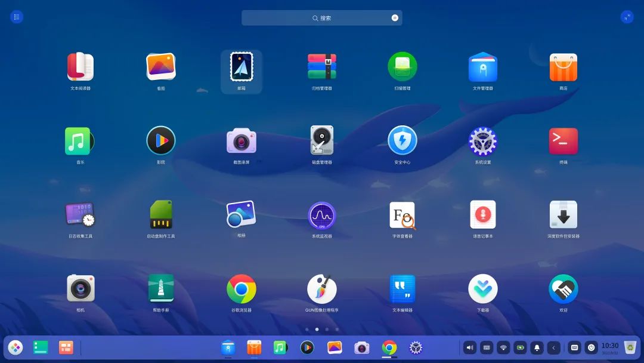
Task: Open the 文本阅读器 document reader app
Action: [x=80, y=67]
